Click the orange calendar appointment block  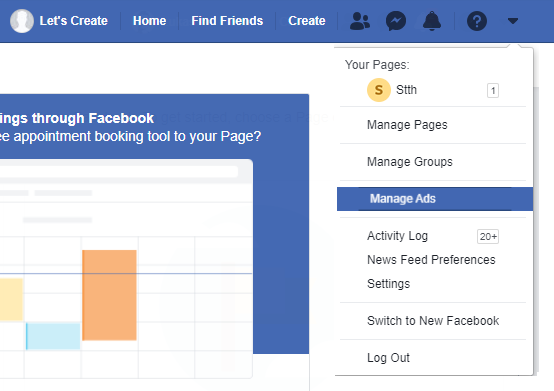(109, 295)
